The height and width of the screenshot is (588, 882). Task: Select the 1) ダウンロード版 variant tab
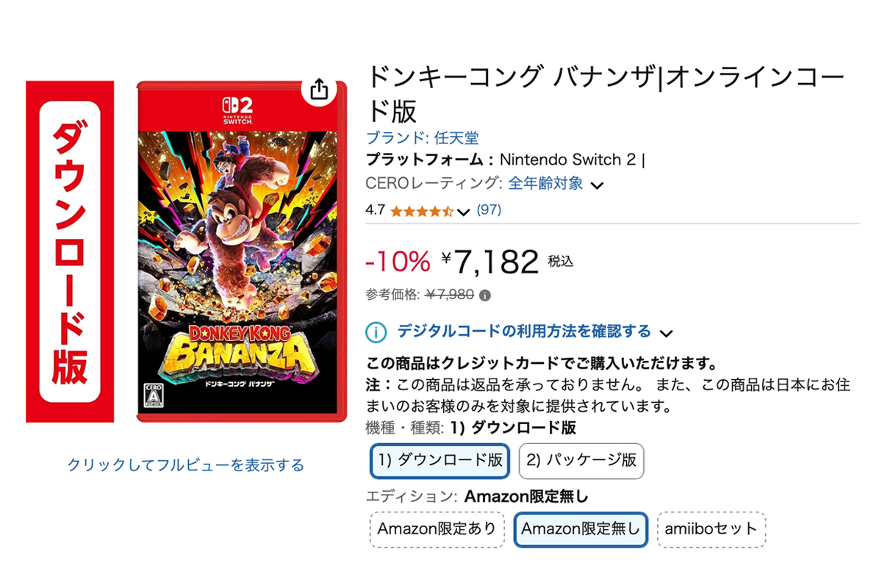(439, 461)
